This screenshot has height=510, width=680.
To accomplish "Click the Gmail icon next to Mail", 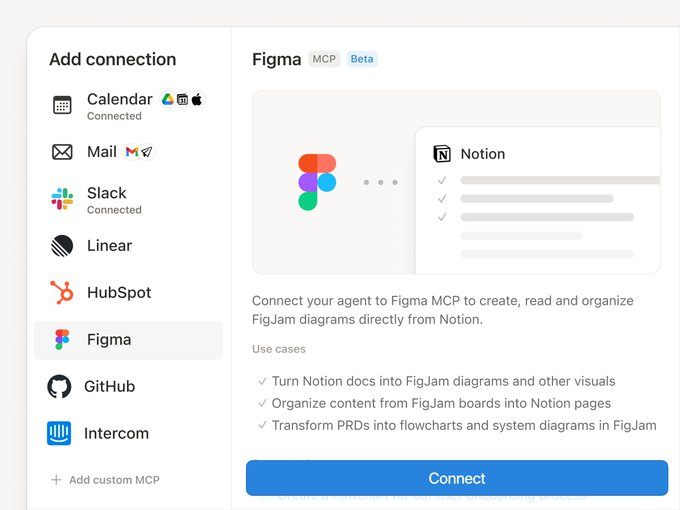I will point(132,152).
